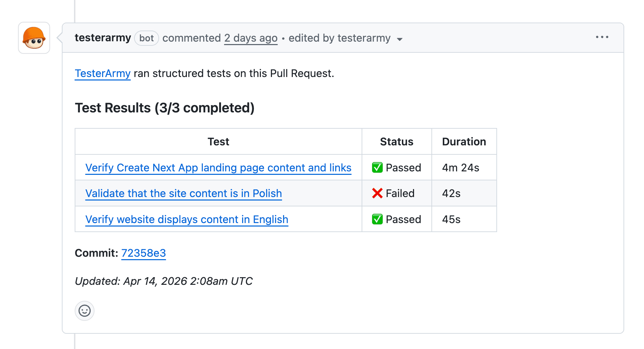Open the TesterArmy link
The image size is (644, 349).
pyautogui.click(x=102, y=73)
